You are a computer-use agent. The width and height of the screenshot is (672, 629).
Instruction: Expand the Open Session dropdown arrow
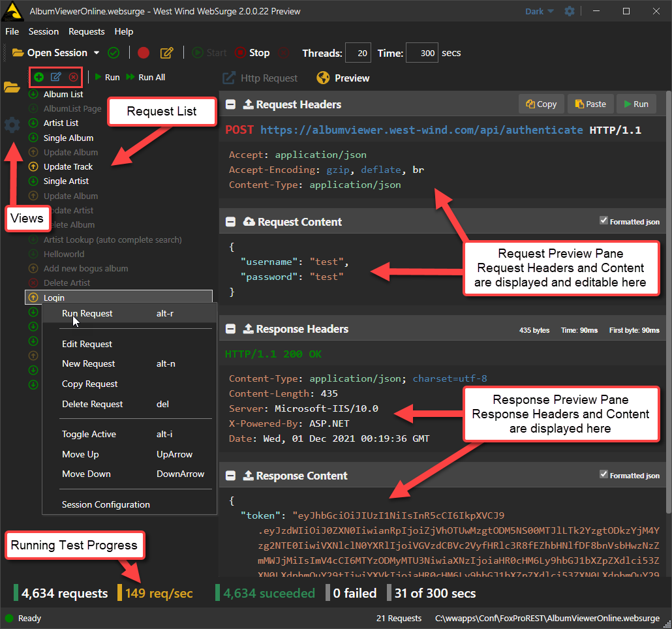(x=97, y=53)
